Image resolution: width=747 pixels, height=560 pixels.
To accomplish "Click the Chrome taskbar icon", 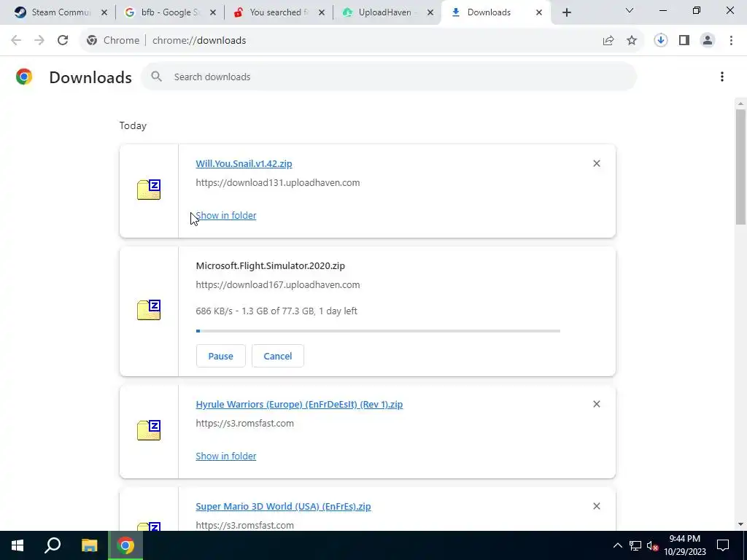I will [x=125, y=545].
